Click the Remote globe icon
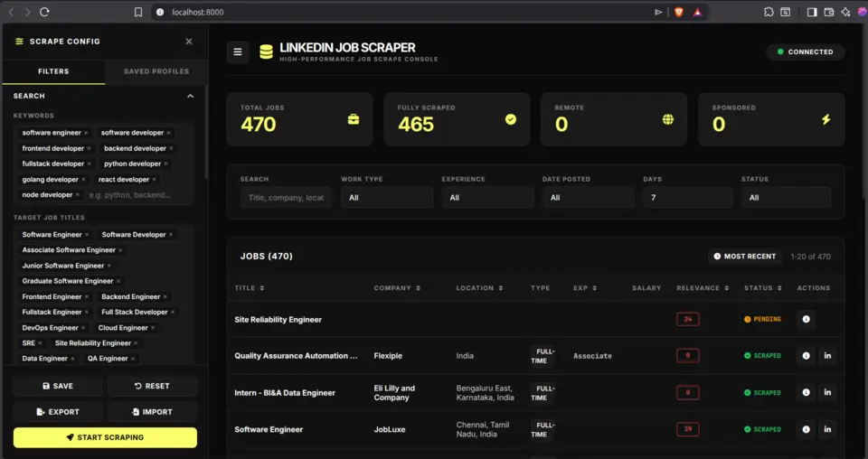Screen dimensions: 868x459 (668, 119)
